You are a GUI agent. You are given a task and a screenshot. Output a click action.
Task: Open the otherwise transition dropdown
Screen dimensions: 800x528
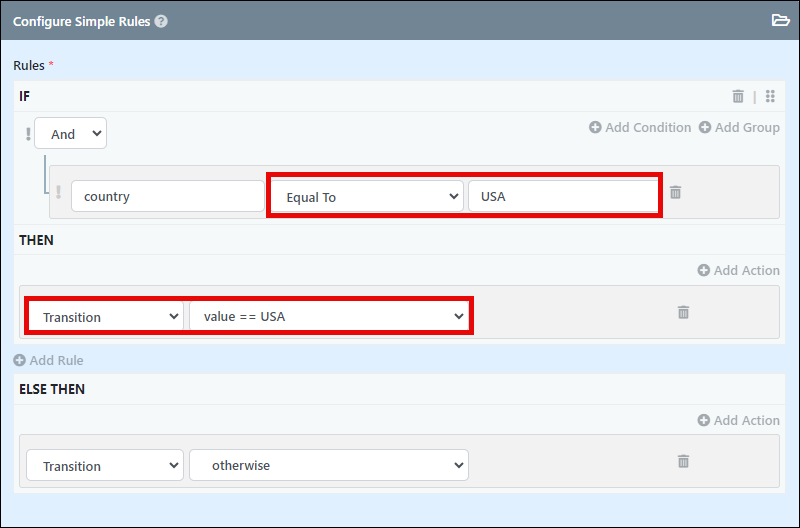click(x=329, y=465)
